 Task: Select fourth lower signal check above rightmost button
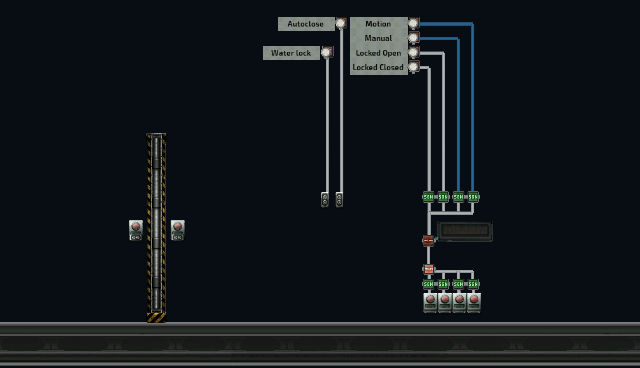[473, 284]
